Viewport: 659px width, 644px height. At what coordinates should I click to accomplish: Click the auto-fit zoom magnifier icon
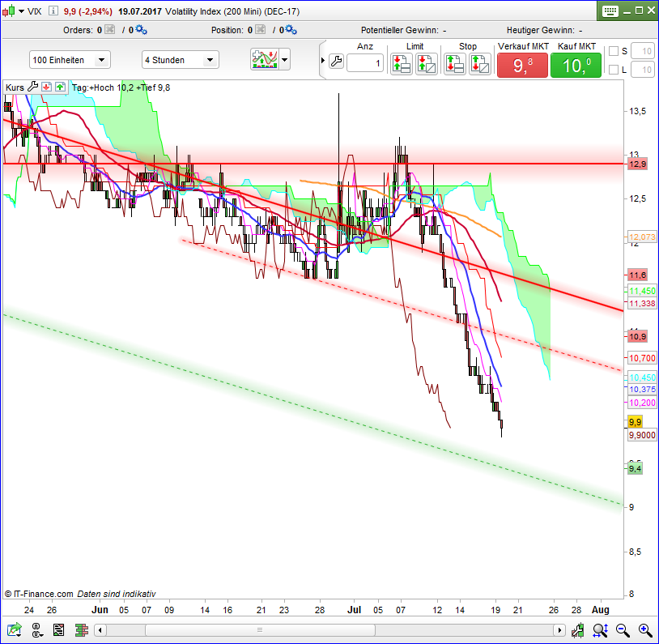point(600,630)
